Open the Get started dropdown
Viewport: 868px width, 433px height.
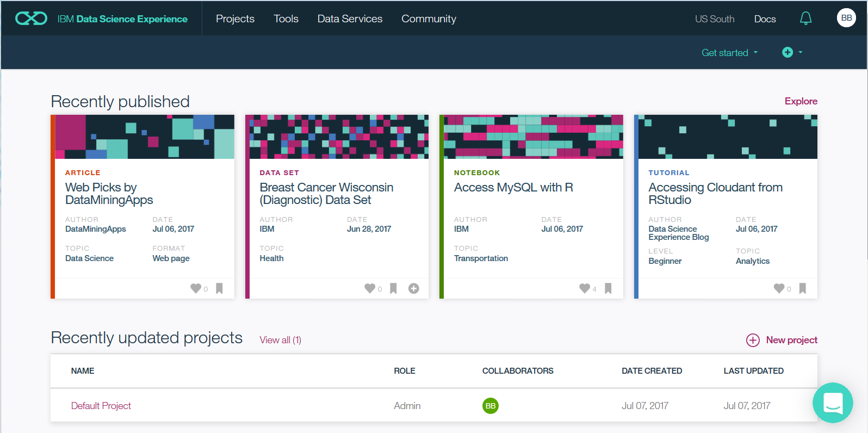[729, 53]
